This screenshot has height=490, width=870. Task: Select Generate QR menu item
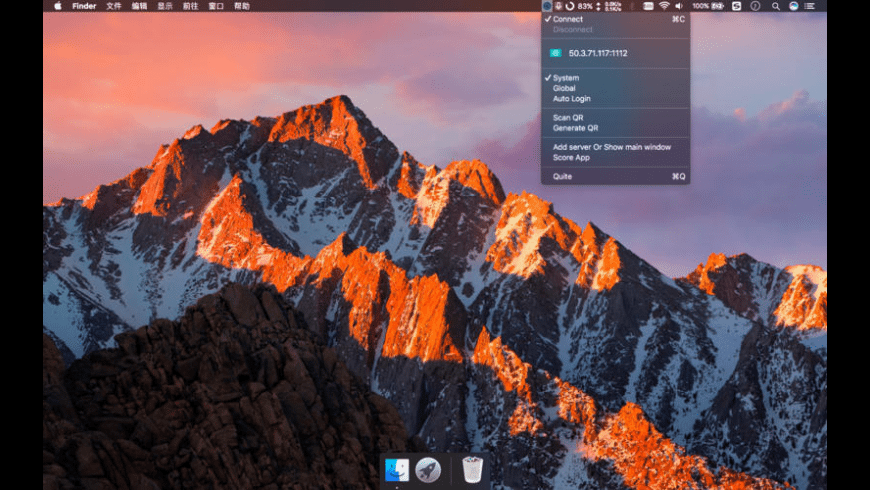pos(575,128)
